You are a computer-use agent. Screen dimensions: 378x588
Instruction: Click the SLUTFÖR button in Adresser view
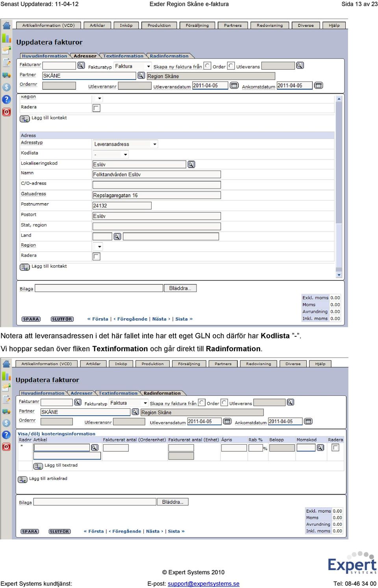pyautogui.click(x=62, y=319)
